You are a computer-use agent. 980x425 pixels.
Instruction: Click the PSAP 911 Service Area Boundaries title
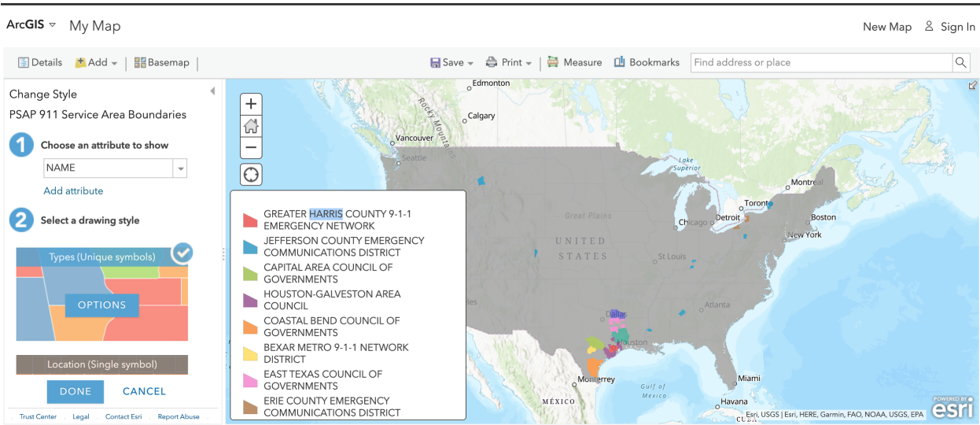pos(98,115)
